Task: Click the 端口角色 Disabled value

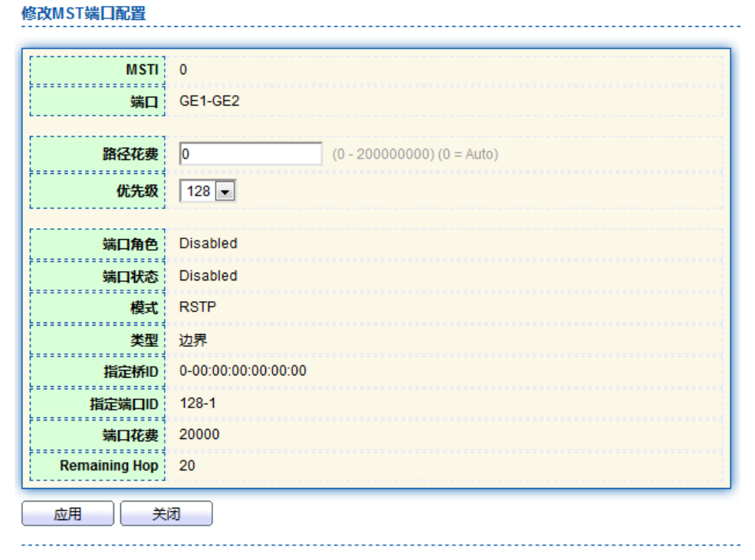Action: click(208, 244)
